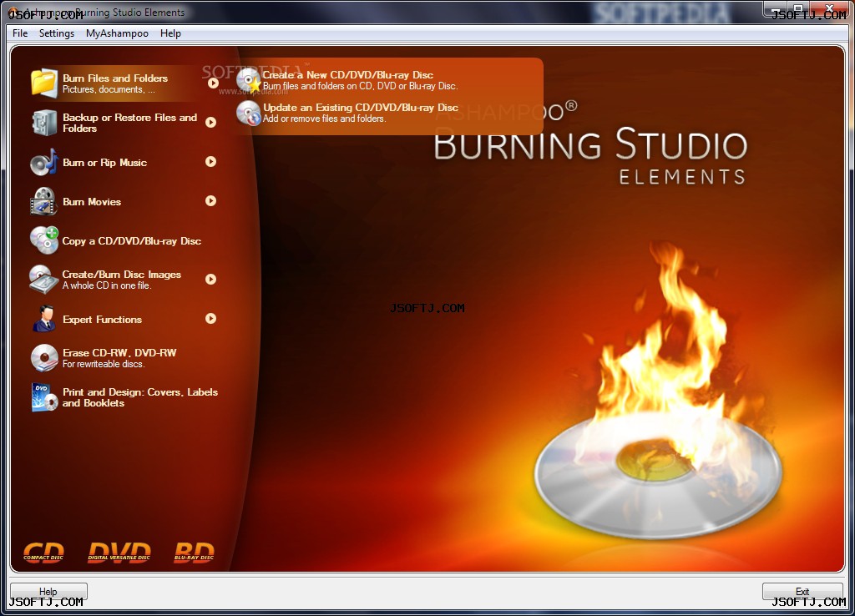Viewport: 855px width, 616px height.
Task: Expand the Backup or Restore Files arrow
Action: [211, 122]
